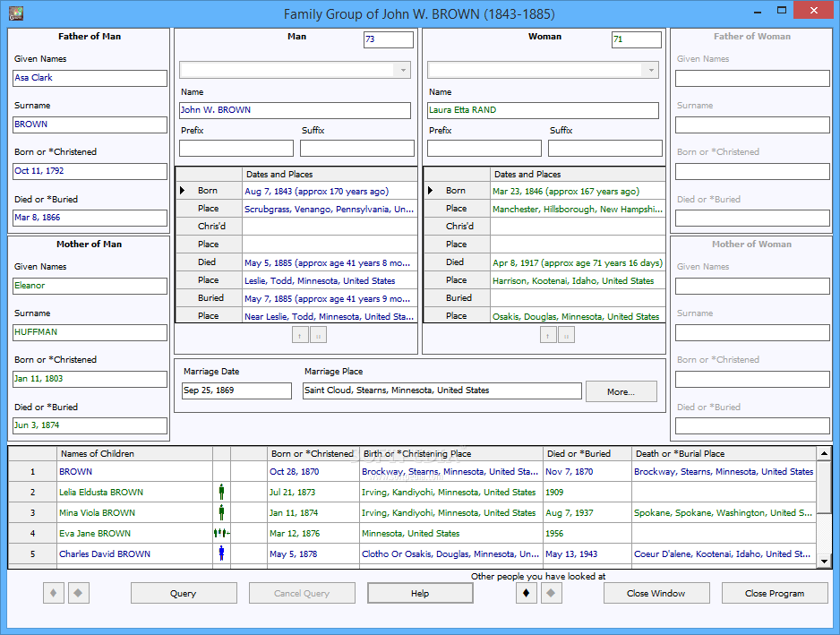
Task: Click blue person icon for Charles David BROWN
Action: [221, 553]
